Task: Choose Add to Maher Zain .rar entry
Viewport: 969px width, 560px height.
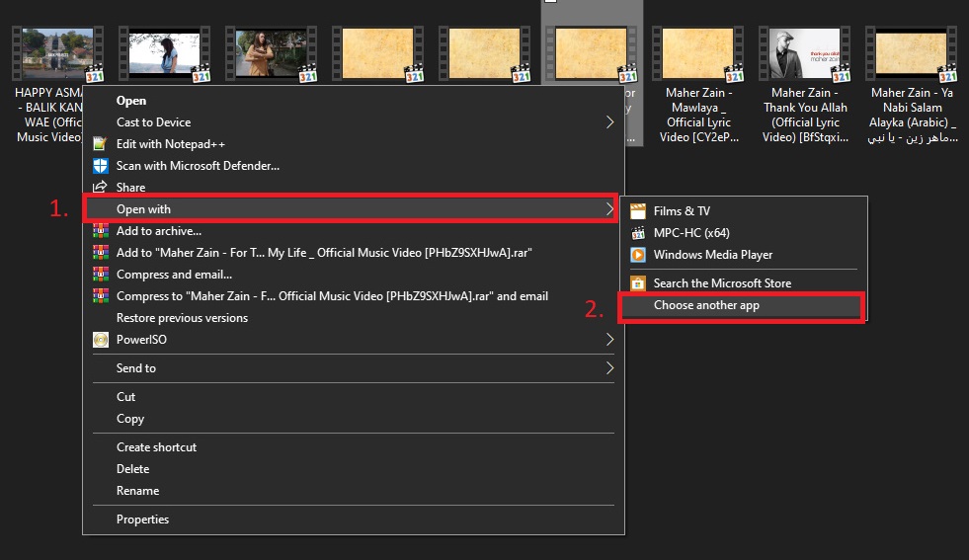Action: pos(354,252)
